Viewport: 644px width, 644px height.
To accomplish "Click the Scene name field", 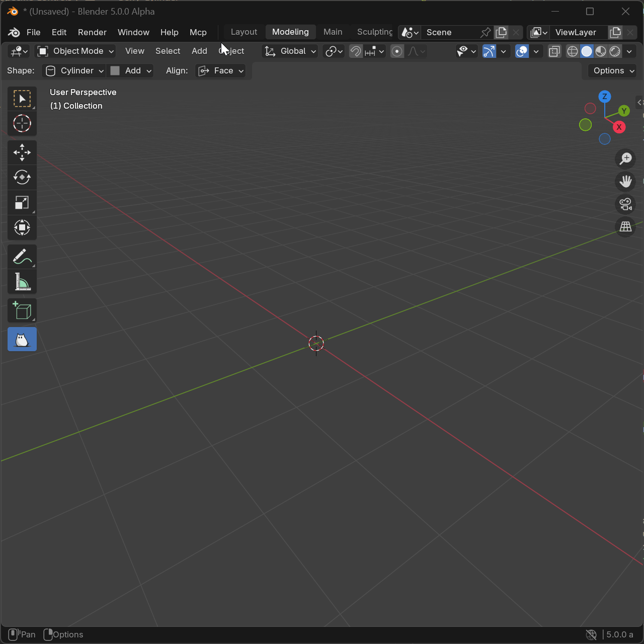I will (x=449, y=32).
